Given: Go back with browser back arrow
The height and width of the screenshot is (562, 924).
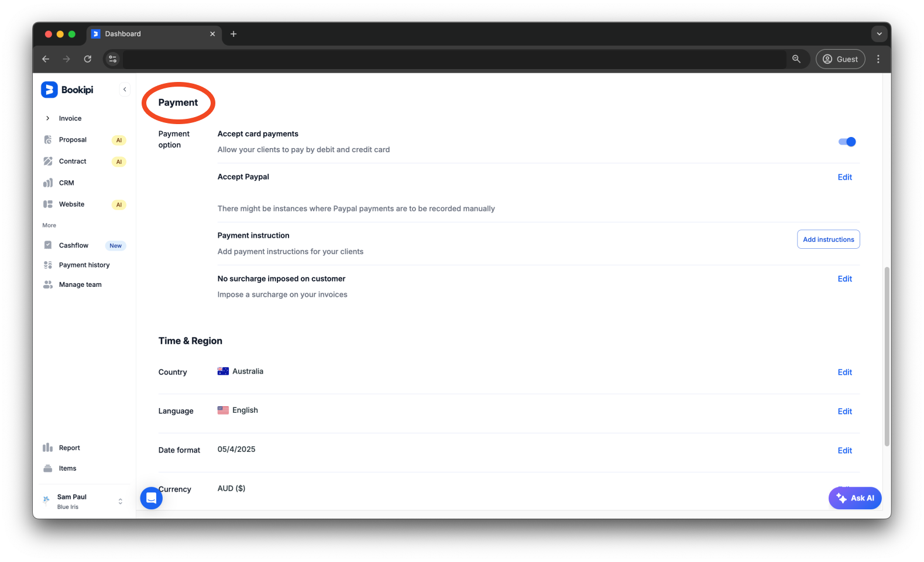Looking at the screenshot, I should click(46, 59).
